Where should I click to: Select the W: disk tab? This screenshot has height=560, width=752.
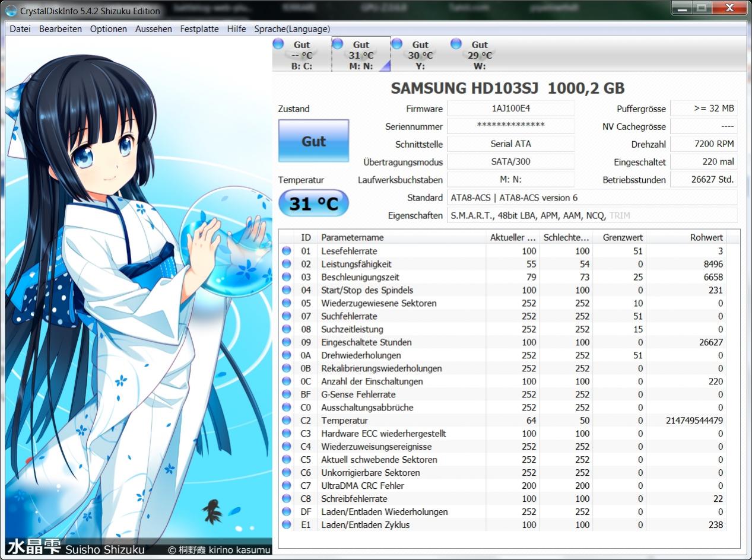[x=480, y=55]
